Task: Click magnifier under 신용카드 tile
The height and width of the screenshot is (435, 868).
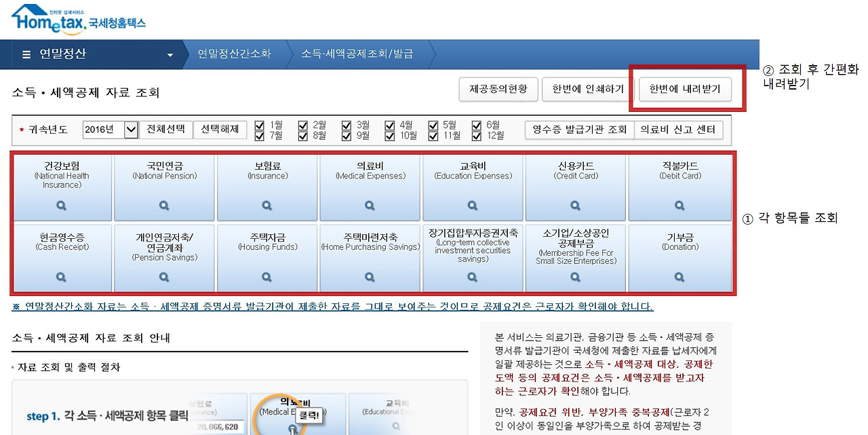Action: [576, 206]
